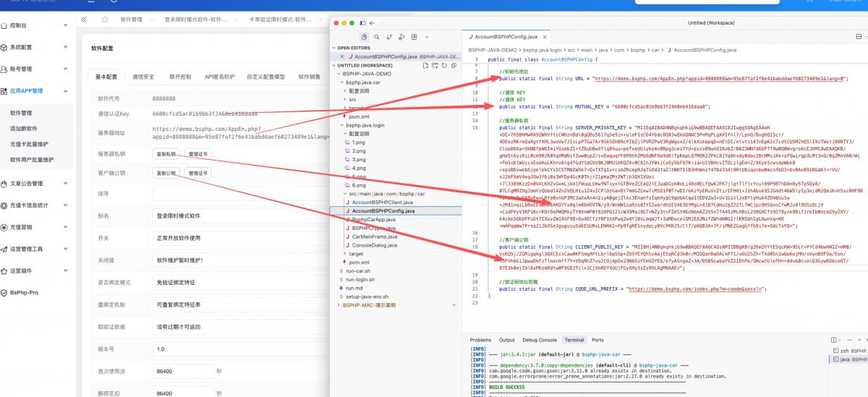This screenshot has height=397, width=868.
Task: Click New File icon in workspace header
Action: click(425, 65)
